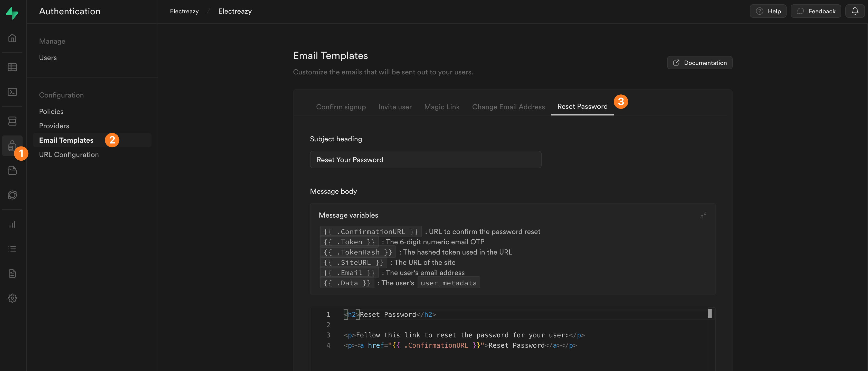Collapse the Message variables panel
868x371 pixels.
pyautogui.click(x=703, y=215)
